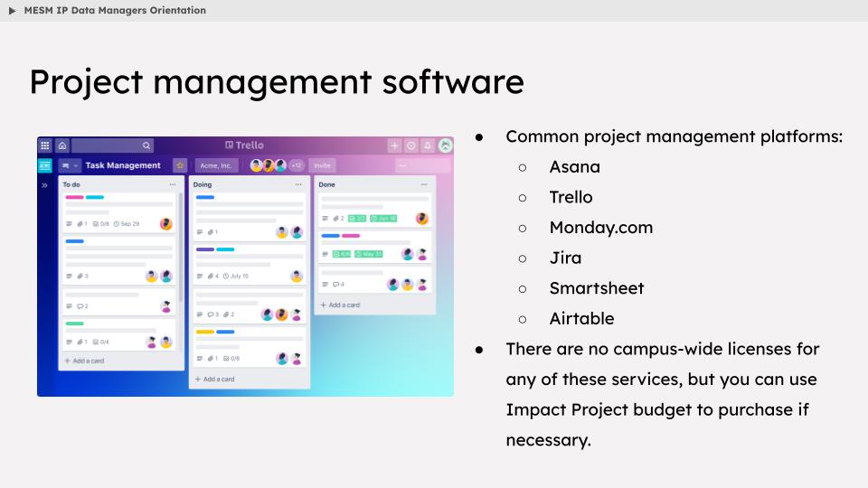This screenshot has width=868, height=488.
Task: Click the plus create icon in Trello header
Action: click(x=394, y=145)
